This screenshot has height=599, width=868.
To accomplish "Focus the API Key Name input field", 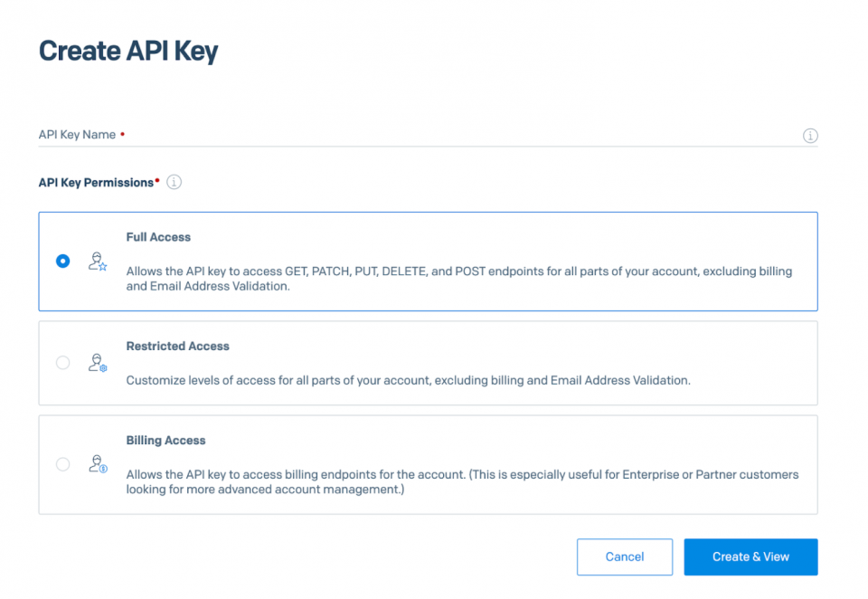I will tap(452, 135).
